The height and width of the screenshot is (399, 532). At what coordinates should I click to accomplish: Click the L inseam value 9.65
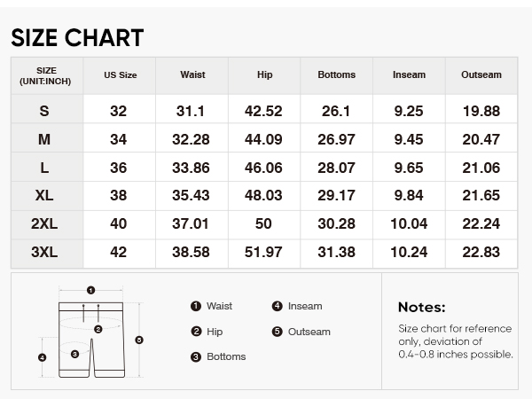click(x=409, y=168)
